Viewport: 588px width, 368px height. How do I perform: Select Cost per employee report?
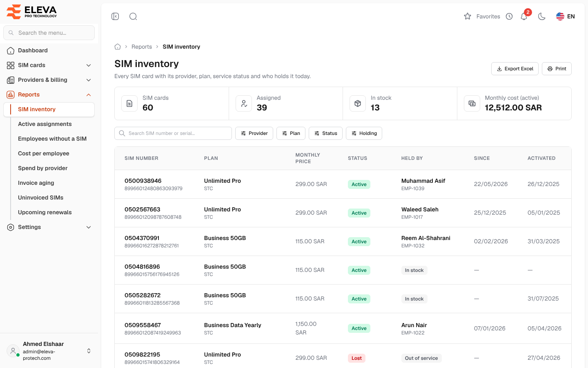tap(44, 154)
